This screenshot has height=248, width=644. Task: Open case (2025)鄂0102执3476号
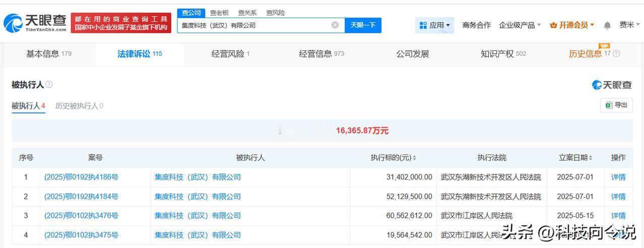click(81, 215)
